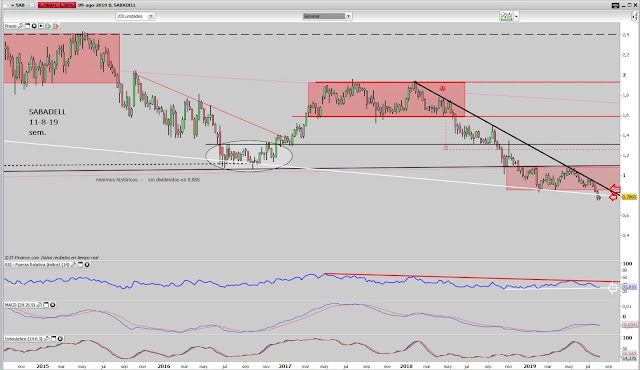Click the Estocástico panel window icon

point(53,339)
